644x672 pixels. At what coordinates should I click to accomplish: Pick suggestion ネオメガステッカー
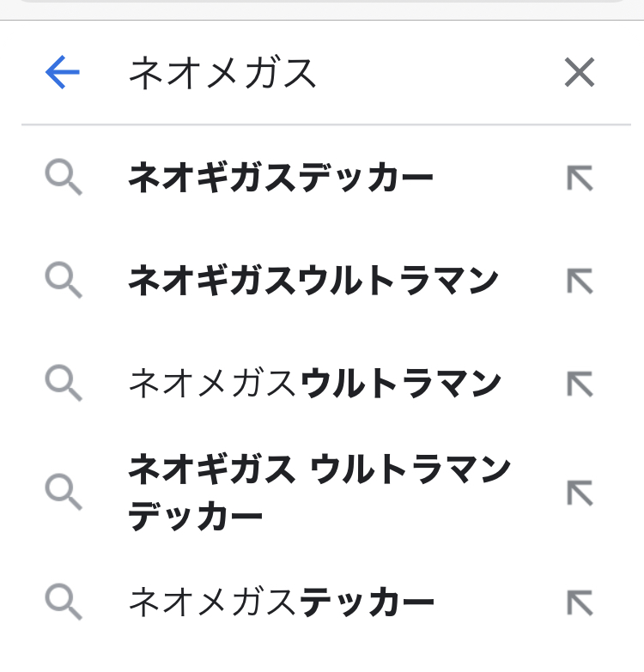click(x=281, y=603)
